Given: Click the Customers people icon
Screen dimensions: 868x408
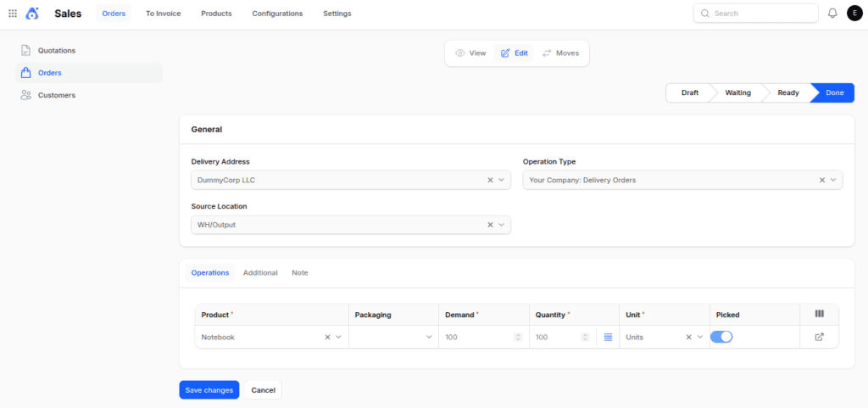Looking at the screenshot, I should click(x=25, y=95).
